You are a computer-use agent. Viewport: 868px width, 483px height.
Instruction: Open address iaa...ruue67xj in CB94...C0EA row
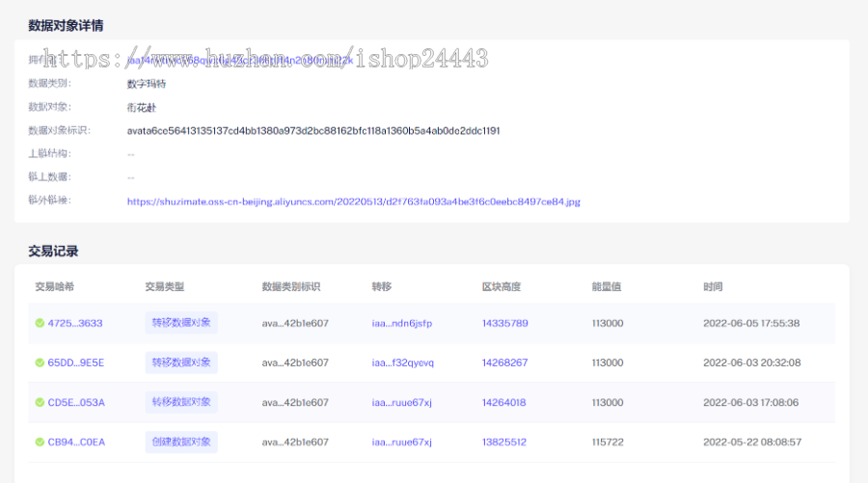(x=402, y=443)
